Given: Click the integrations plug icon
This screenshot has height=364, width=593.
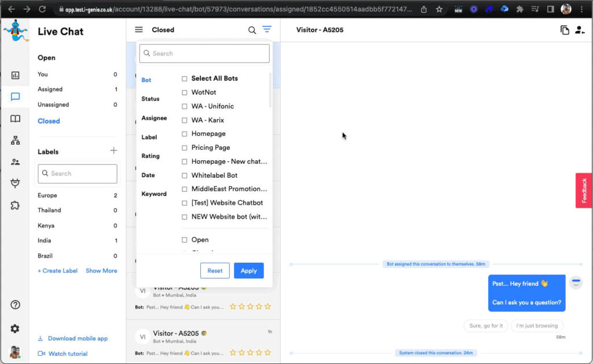Looking at the screenshot, I should (15, 183).
